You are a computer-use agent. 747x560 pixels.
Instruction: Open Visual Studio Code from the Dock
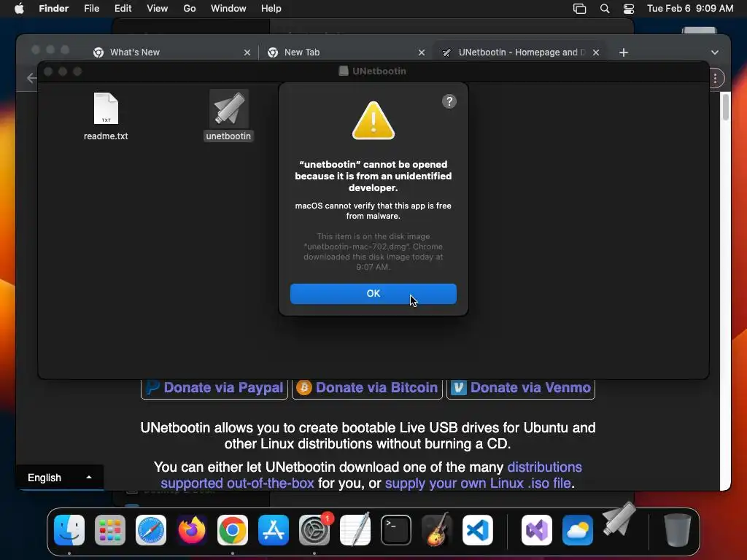(x=478, y=530)
